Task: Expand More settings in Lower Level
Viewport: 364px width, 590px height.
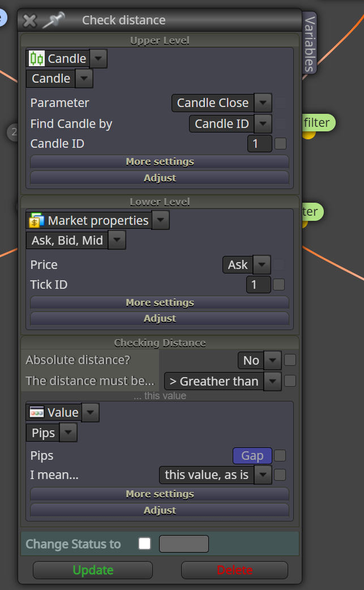Action: pos(160,302)
